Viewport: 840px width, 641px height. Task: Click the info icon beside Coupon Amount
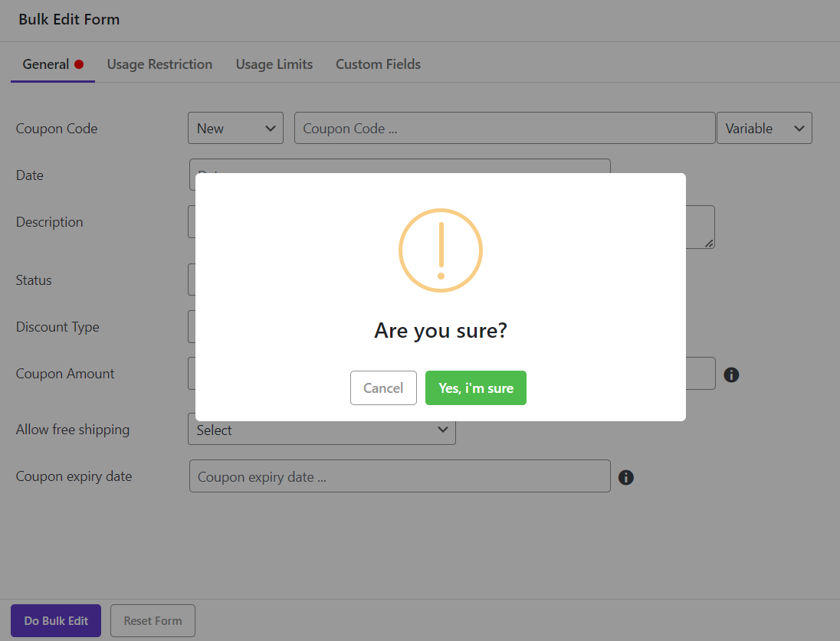(731, 374)
